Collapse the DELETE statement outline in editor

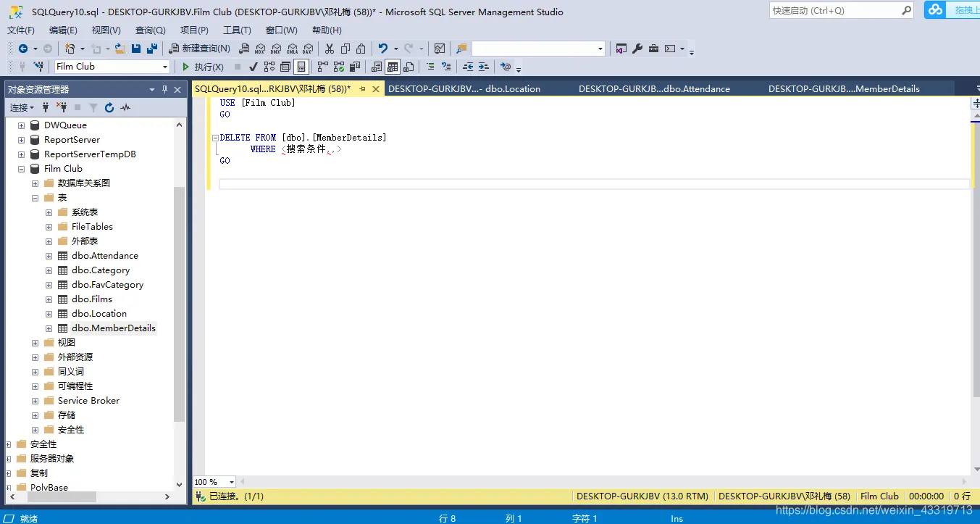point(215,138)
